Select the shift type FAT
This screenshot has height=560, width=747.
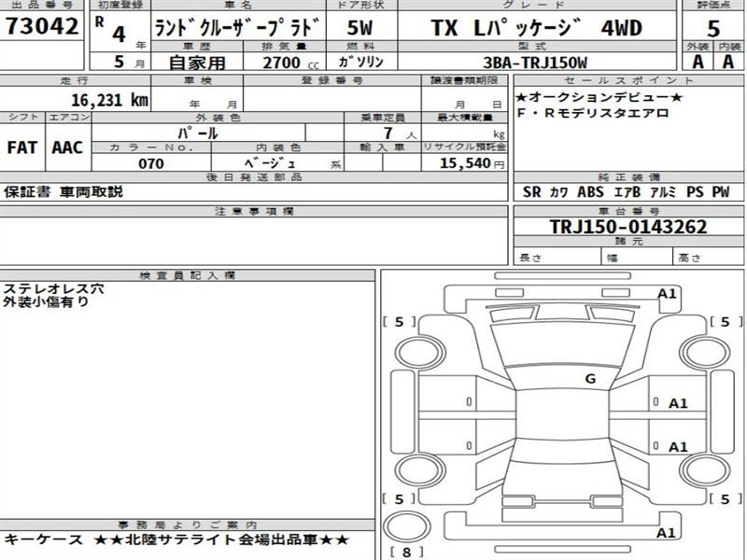[x=21, y=147]
